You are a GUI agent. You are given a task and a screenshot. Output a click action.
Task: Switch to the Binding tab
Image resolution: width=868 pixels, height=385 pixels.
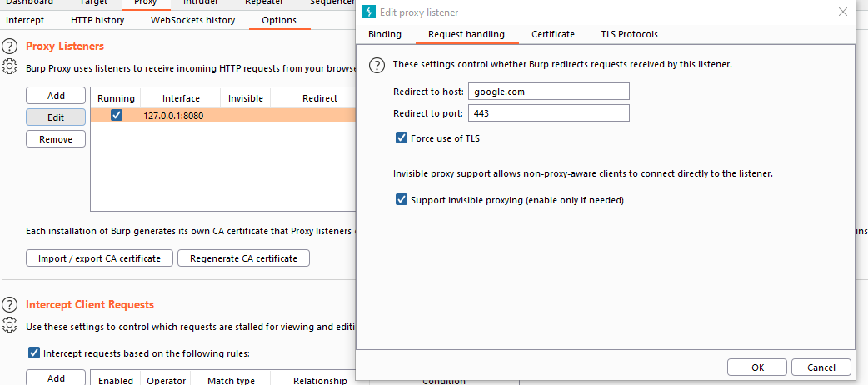385,34
